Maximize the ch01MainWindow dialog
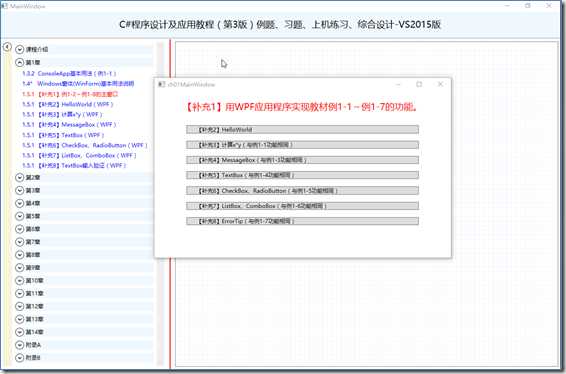The width and height of the screenshot is (566, 374). coord(419,84)
